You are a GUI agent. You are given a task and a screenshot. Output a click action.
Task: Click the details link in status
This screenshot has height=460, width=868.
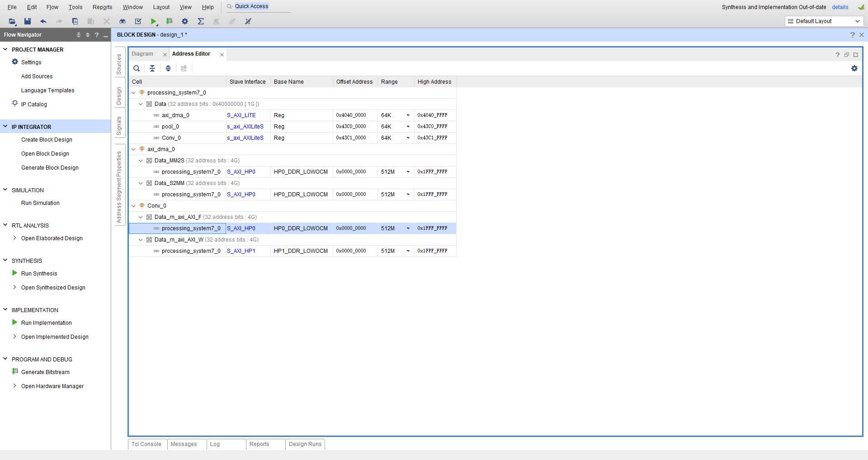tap(840, 7)
